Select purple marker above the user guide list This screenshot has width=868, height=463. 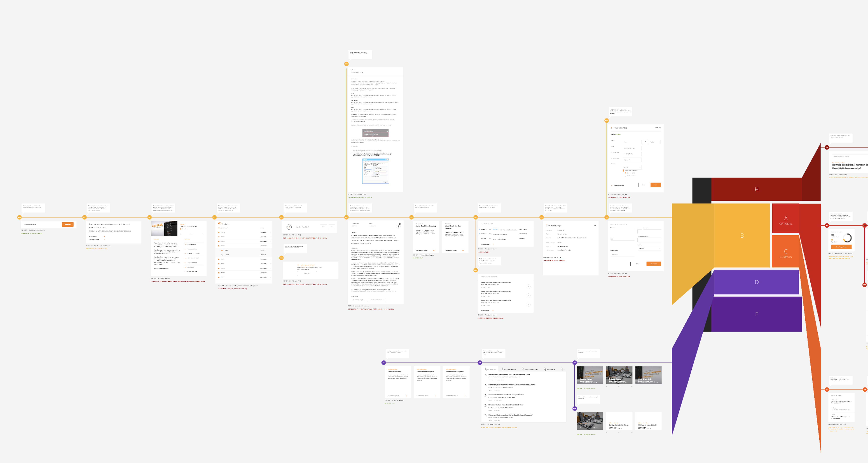(480, 363)
